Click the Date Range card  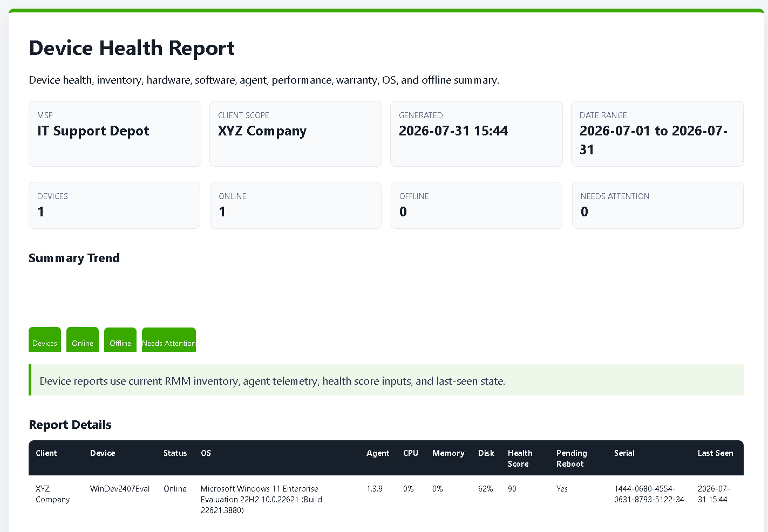click(657, 134)
